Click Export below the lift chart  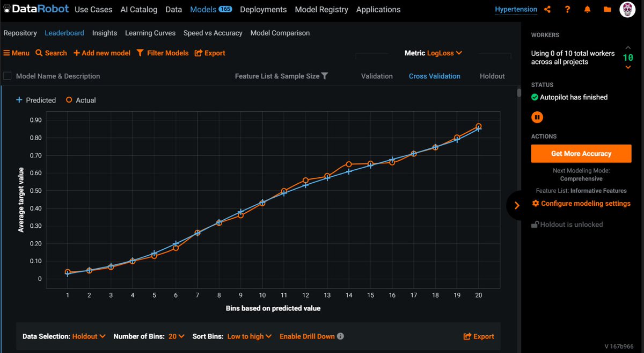point(479,336)
